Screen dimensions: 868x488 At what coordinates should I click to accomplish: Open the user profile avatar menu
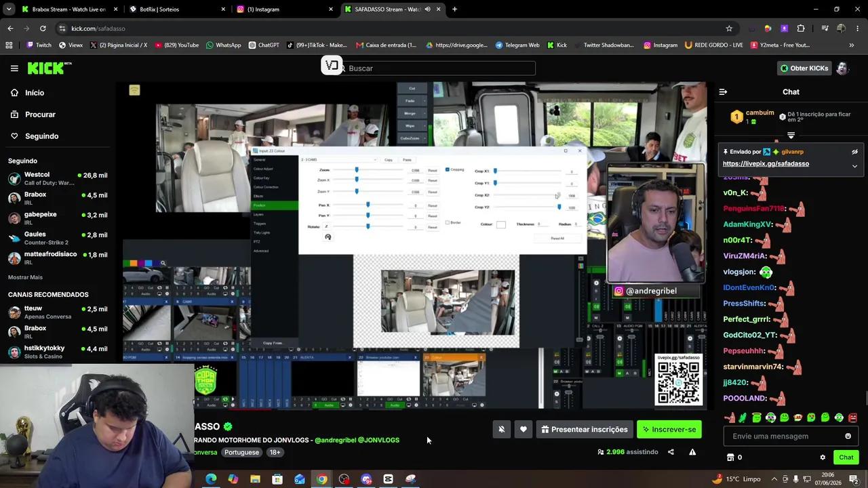pos(842,68)
